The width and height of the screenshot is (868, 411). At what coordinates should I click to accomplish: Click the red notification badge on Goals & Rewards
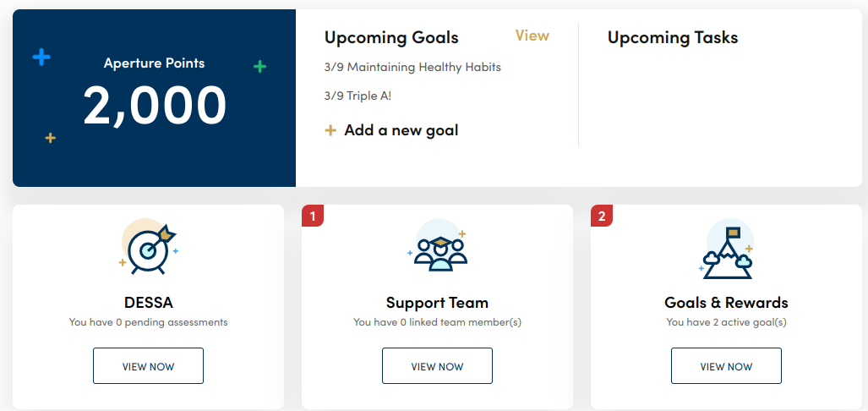pos(602,216)
